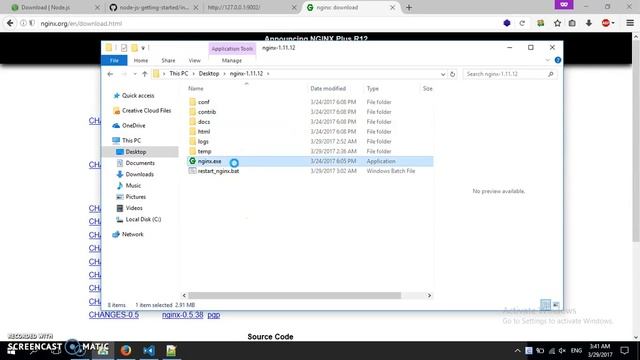
Task: Open Firefox from the taskbar
Action: (x=126, y=350)
